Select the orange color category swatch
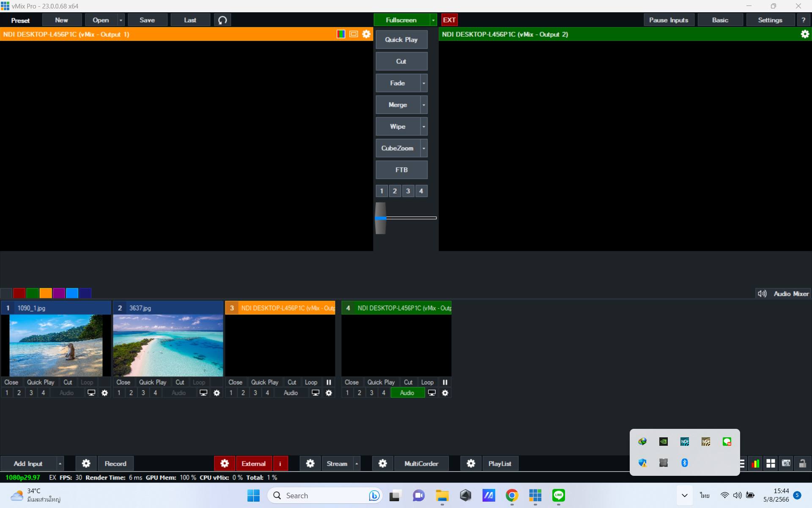812x508 pixels. 46,293
